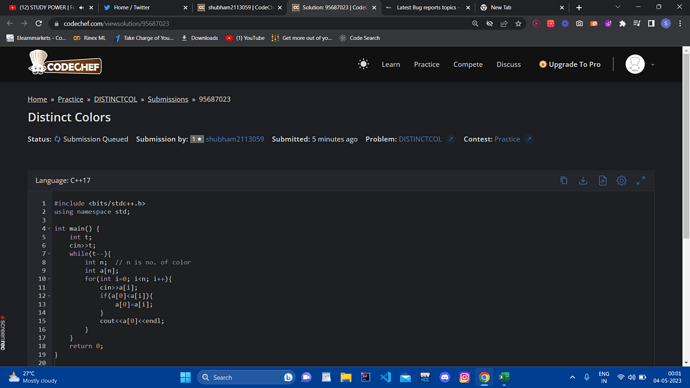Viewport: 690px width, 388px height.
Task: Switch to the Latest Bug reports topics tab
Action: 427,7
